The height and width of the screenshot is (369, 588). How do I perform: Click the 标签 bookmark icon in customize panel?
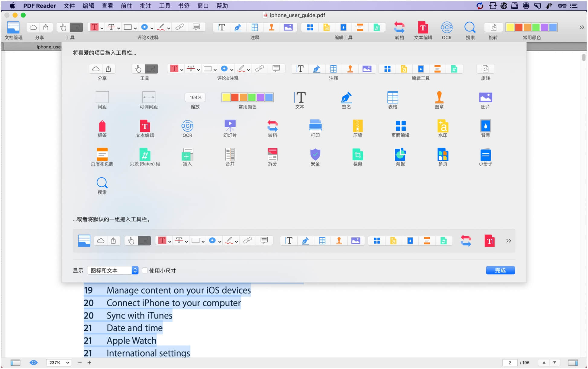[x=102, y=126]
